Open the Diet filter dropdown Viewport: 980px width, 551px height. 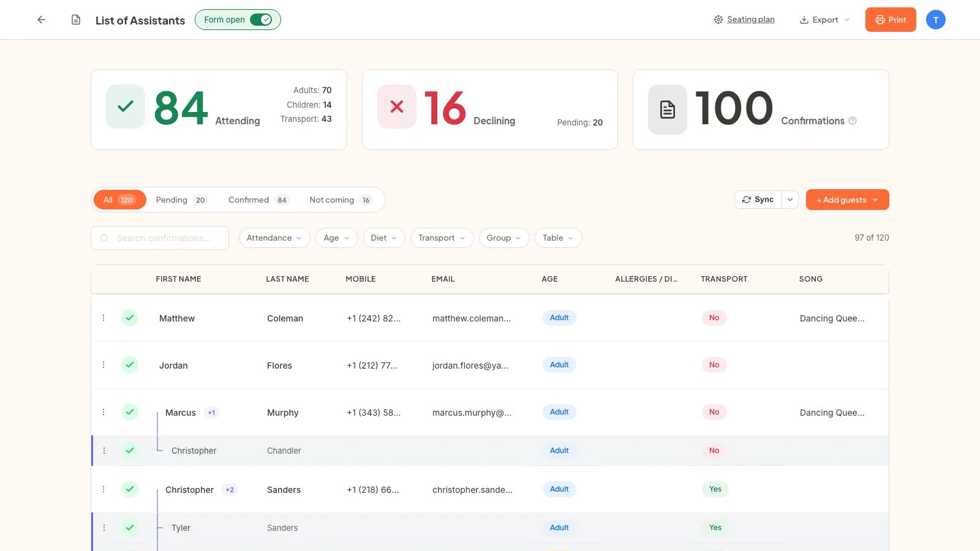(x=383, y=238)
